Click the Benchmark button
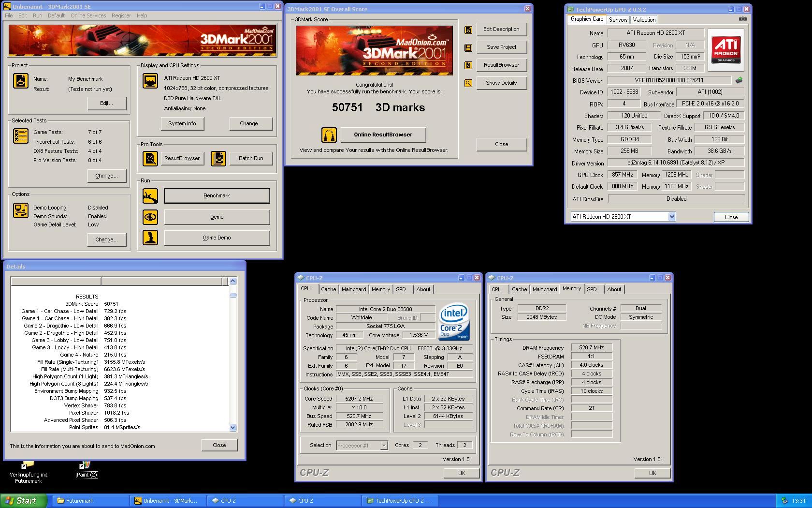812x508 pixels. click(x=217, y=196)
